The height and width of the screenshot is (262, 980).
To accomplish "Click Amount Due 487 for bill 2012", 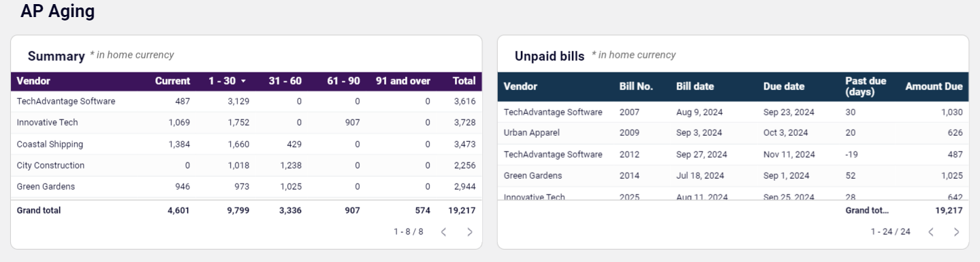I will point(955,154).
